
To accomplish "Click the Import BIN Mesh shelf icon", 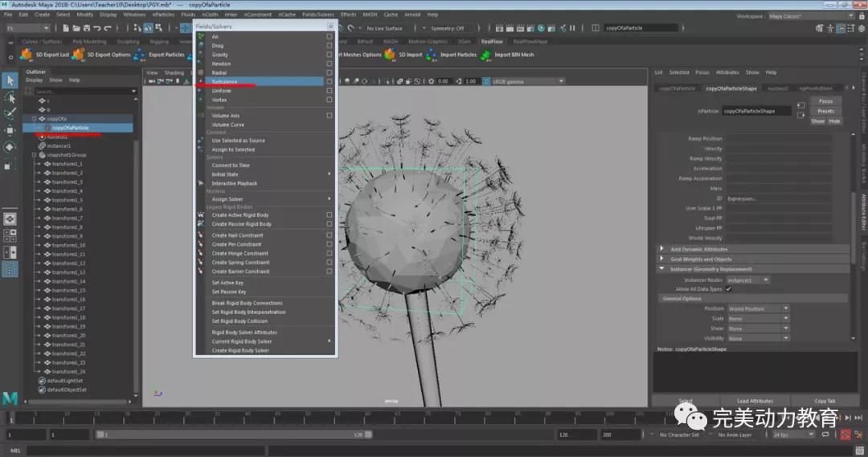I will pyautogui.click(x=485, y=55).
